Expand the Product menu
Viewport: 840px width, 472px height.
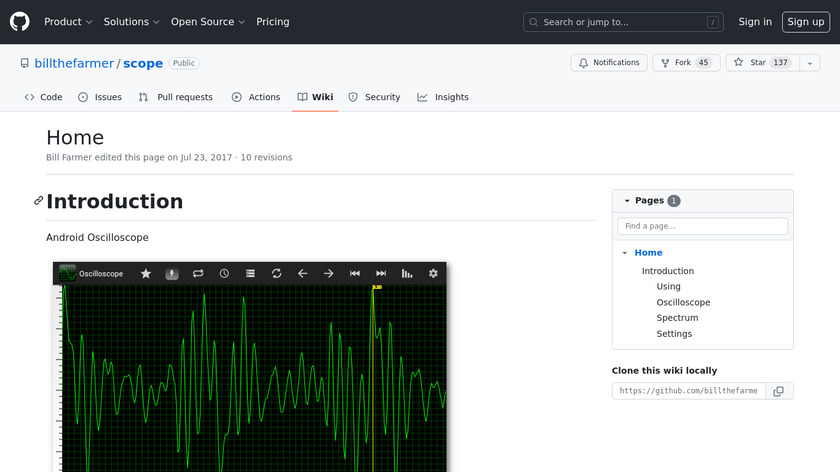pyautogui.click(x=68, y=21)
